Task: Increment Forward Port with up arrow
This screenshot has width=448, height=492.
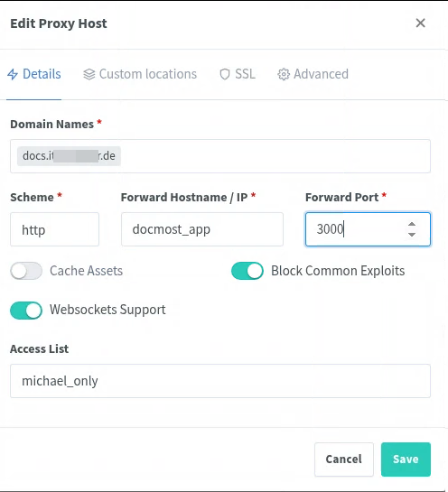Action: point(412,224)
